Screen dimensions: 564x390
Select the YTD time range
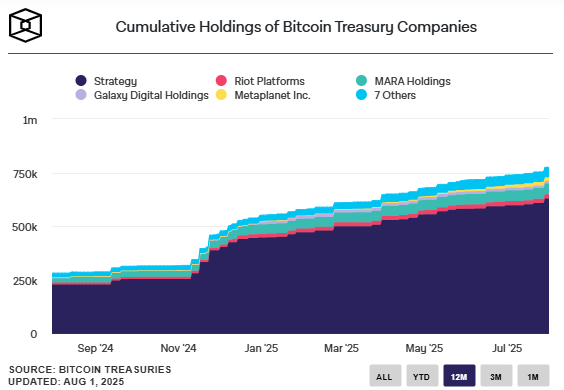pyautogui.click(x=422, y=376)
